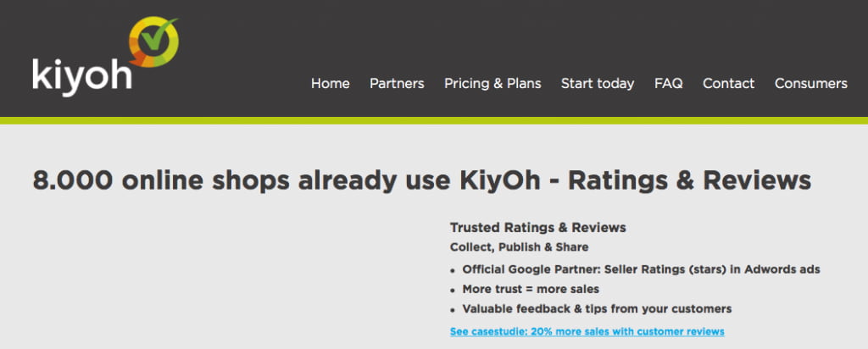Viewport: 868px width, 349px height.
Task: Go to the Partners page
Action: click(x=397, y=84)
